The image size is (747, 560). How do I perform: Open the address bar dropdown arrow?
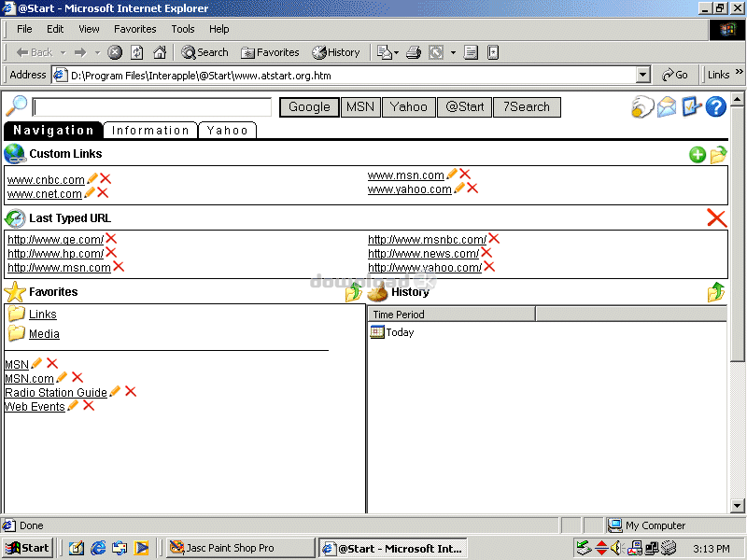(x=642, y=75)
